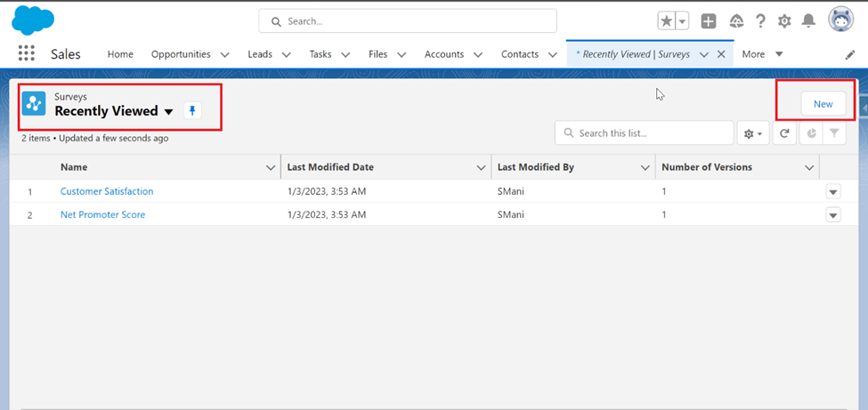Open the App Launcher grid icon
Viewport: 868px width, 410px height.
(26, 53)
